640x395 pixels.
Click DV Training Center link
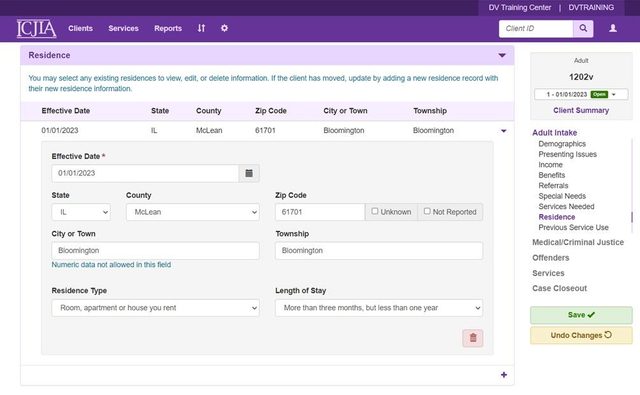[x=520, y=7]
